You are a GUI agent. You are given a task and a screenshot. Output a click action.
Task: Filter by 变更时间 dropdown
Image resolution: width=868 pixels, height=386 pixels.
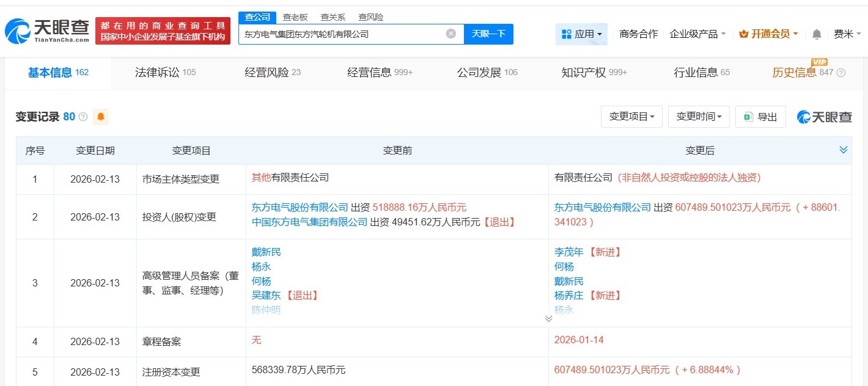(699, 117)
